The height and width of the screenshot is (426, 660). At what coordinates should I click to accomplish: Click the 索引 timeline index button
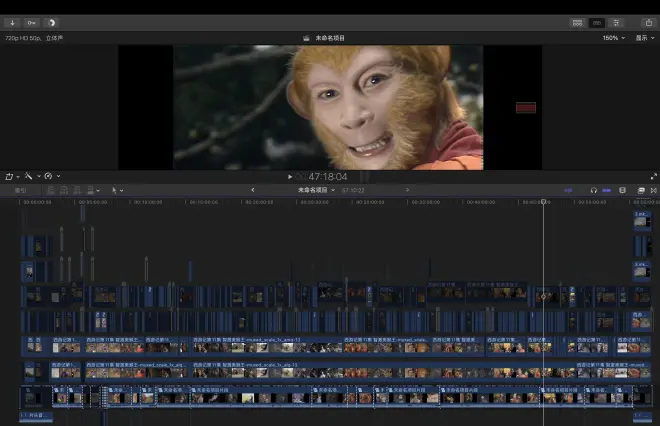coord(20,190)
